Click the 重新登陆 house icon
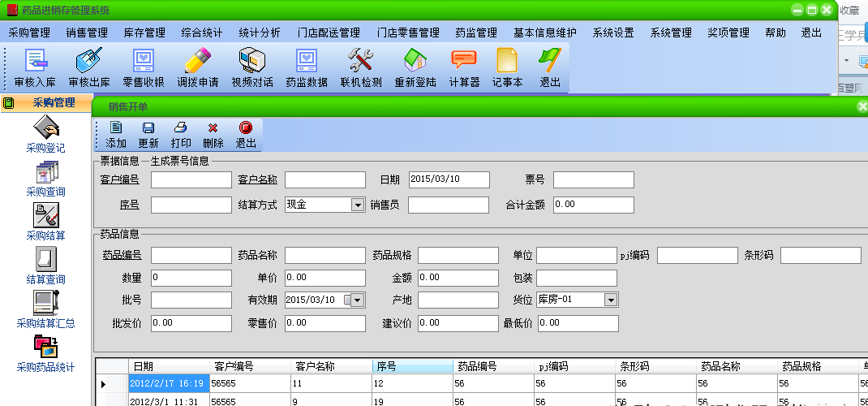Image resolution: width=868 pixels, height=406 pixels. 415,68
